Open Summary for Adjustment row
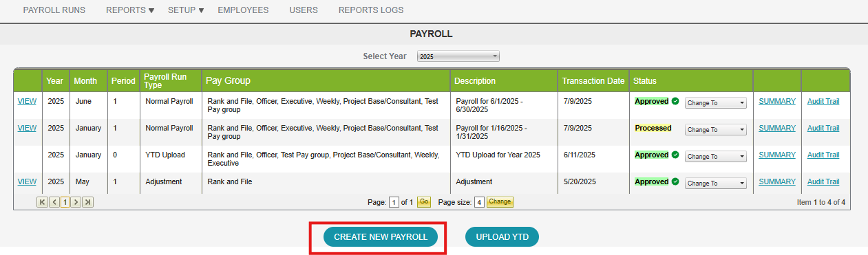Viewport: 868px width, 255px height. pos(777,181)
